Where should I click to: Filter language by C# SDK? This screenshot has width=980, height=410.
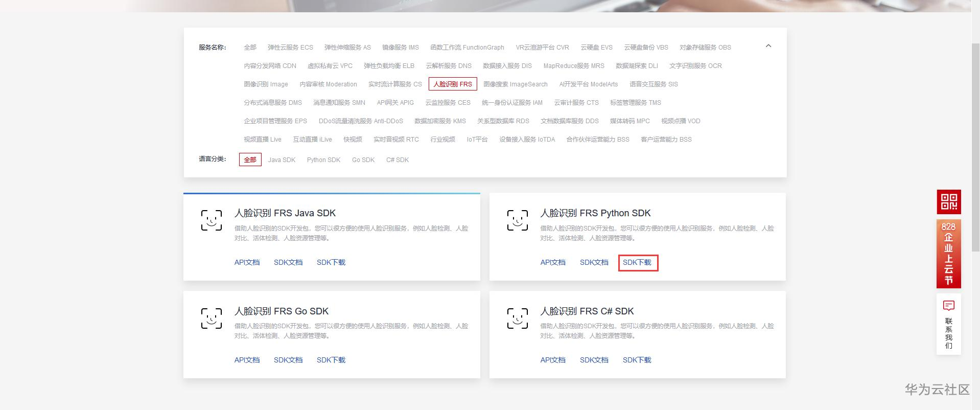[398, 160]
